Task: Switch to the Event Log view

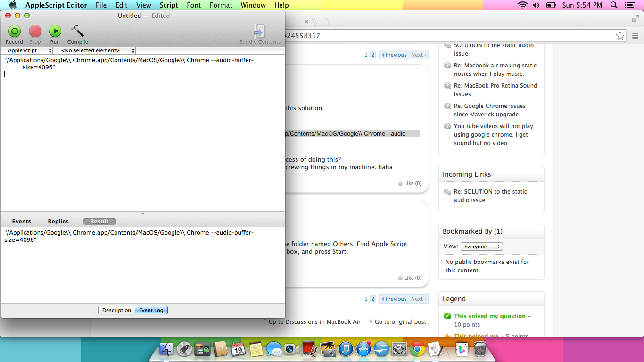Action: tap(151, 310)
